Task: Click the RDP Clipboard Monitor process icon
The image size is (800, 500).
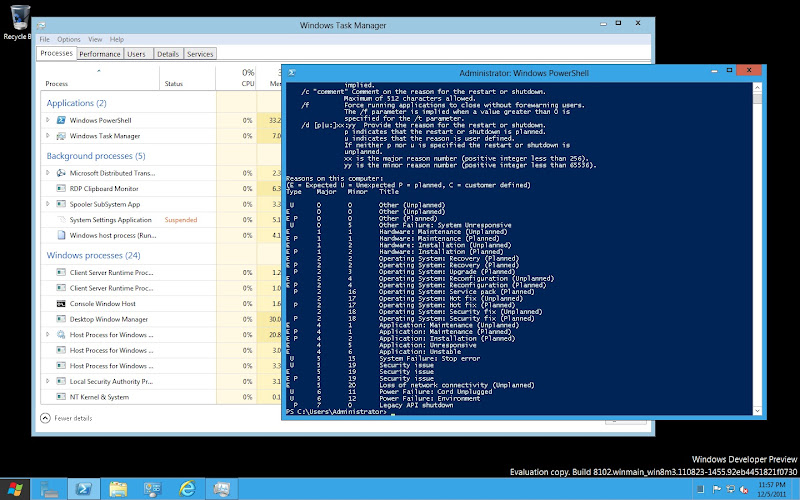Action: tap(61, 188)
